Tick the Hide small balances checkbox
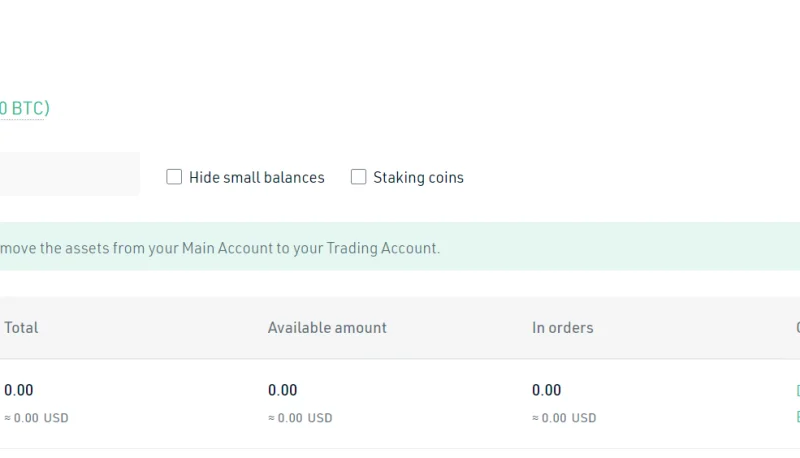 [x=174, y=177]
